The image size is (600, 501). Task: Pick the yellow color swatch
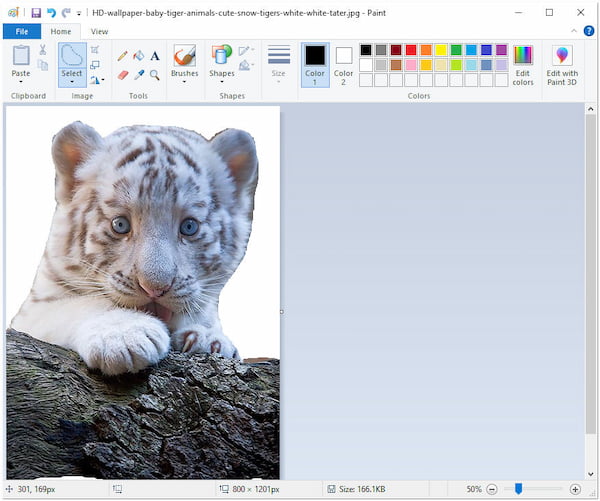pyautogui.click(x=441, y=50)
